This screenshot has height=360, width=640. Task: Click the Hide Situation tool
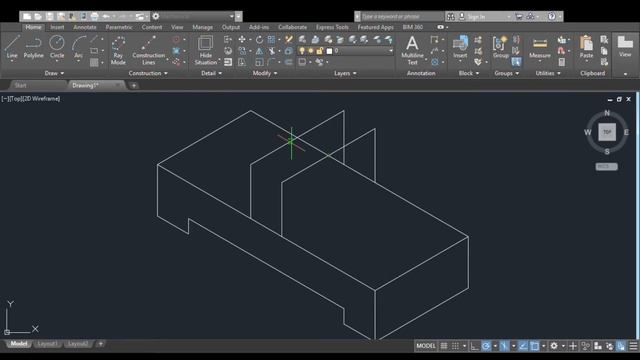[206, 51]
